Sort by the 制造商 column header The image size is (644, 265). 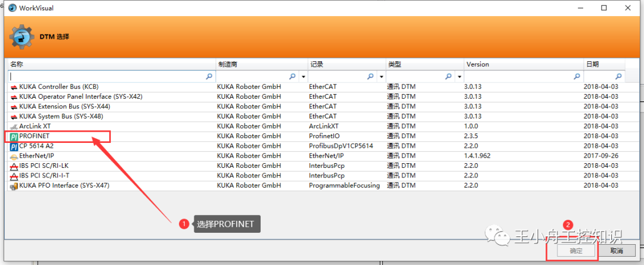tap(262, 64)
